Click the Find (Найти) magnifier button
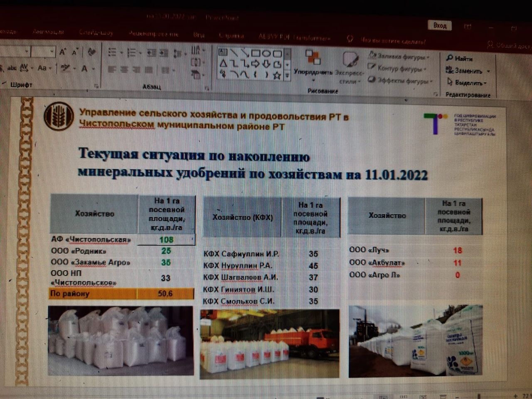The width and height of the screenshot is (532, 399). [x=459, y=59]
